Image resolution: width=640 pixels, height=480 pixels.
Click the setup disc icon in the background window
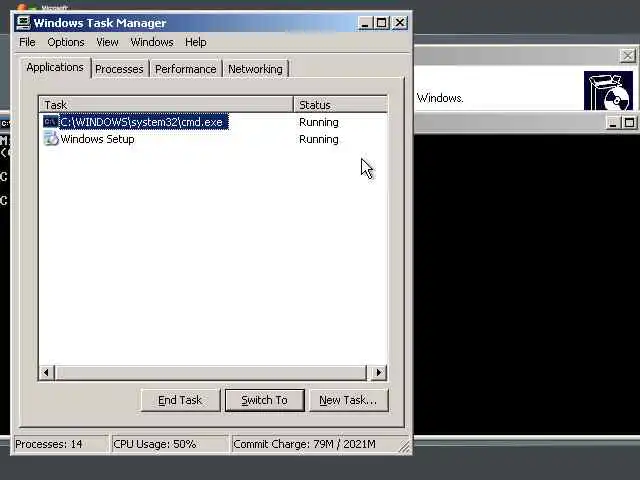(x=608, y=91)
